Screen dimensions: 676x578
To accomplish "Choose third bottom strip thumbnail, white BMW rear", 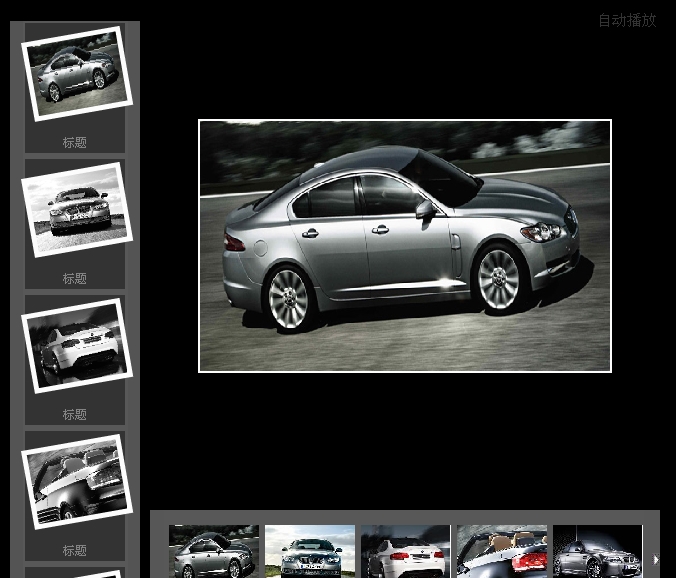I will tap(406, 552).
